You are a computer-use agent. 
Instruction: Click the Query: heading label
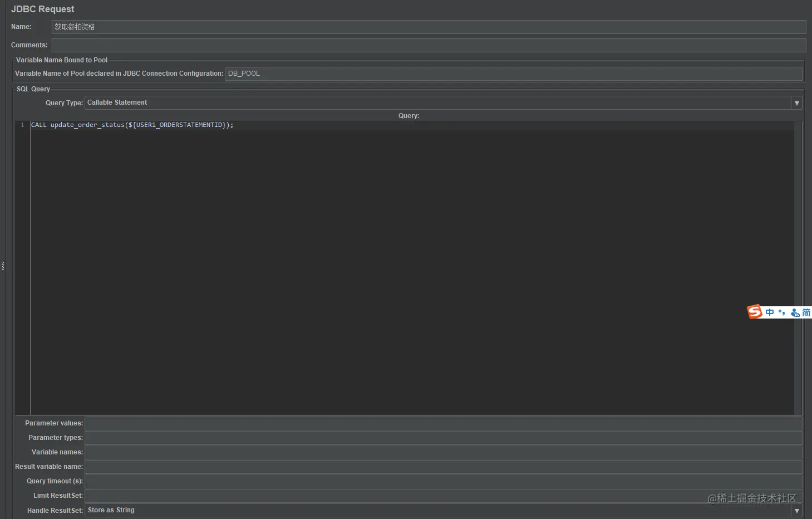(409, 116)
